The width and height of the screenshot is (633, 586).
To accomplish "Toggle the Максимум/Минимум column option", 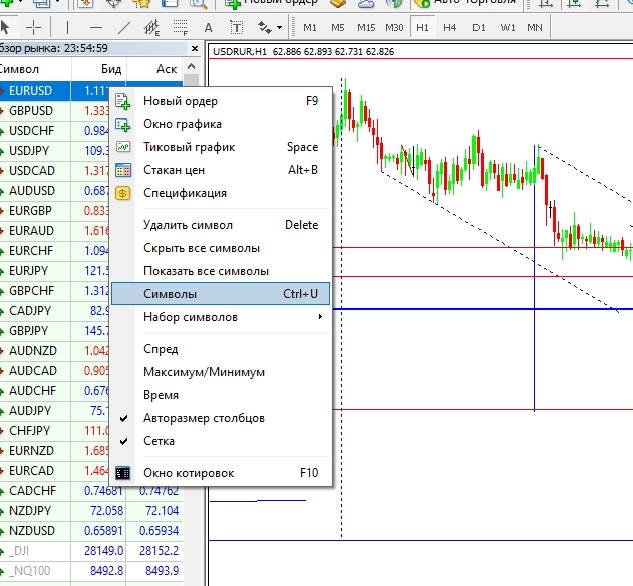I will point(220,372).
